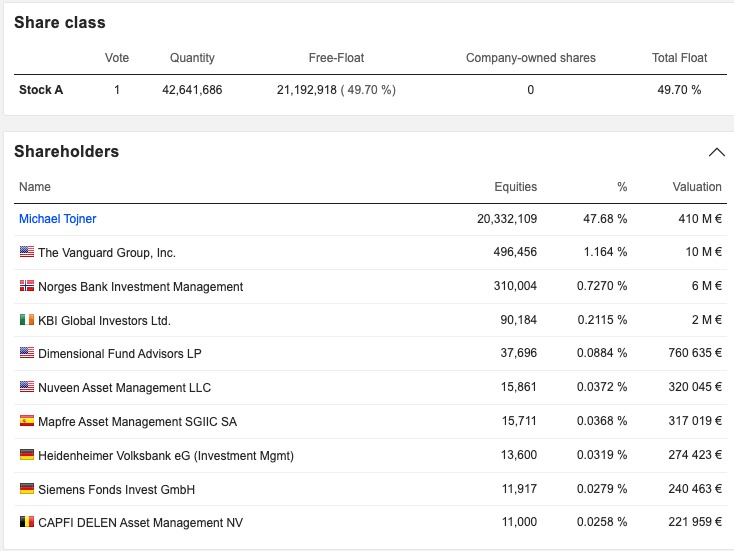Click US flag beside Nuveen Asset Management
This screenshot has width=734, height=551.
pos(27,387)
